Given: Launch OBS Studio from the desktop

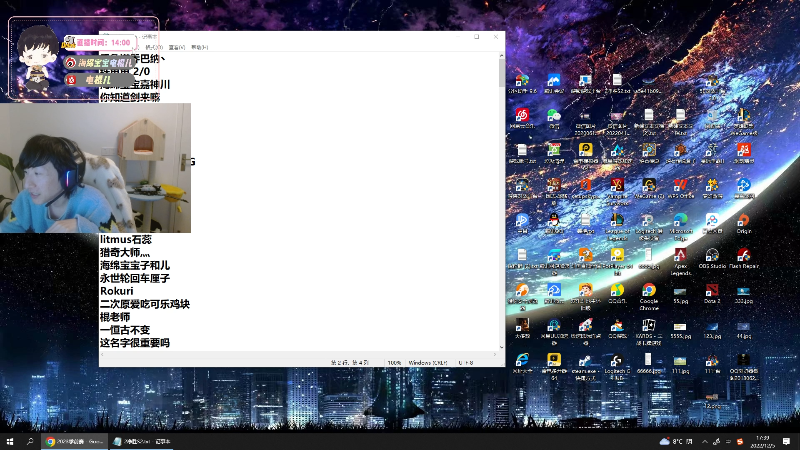Looking at the screenshot, I should point(712,258).
